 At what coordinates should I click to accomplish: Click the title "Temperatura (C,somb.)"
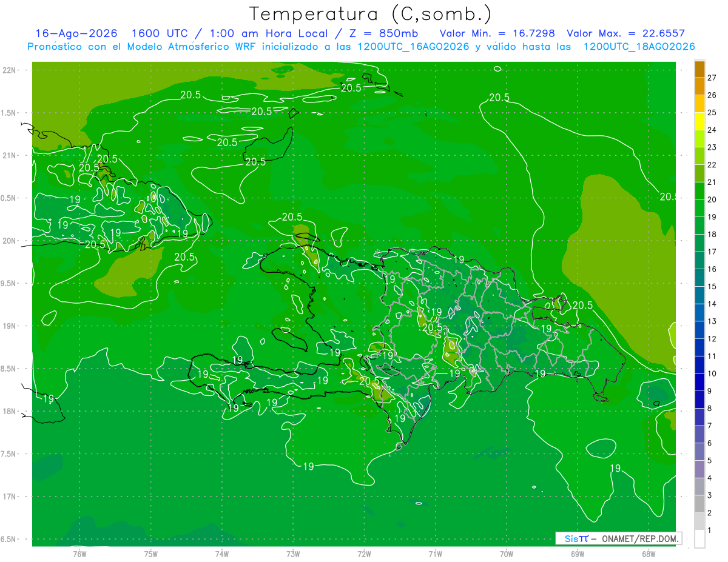click(371, 14)
